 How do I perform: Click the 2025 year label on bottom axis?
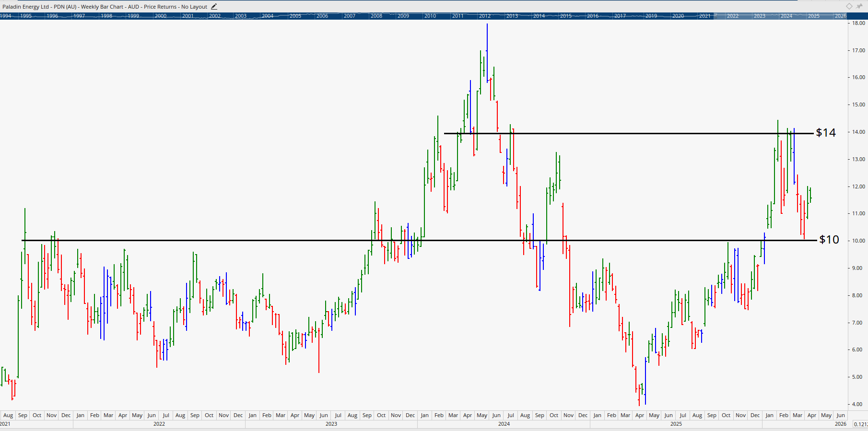[x=676, y=424]
